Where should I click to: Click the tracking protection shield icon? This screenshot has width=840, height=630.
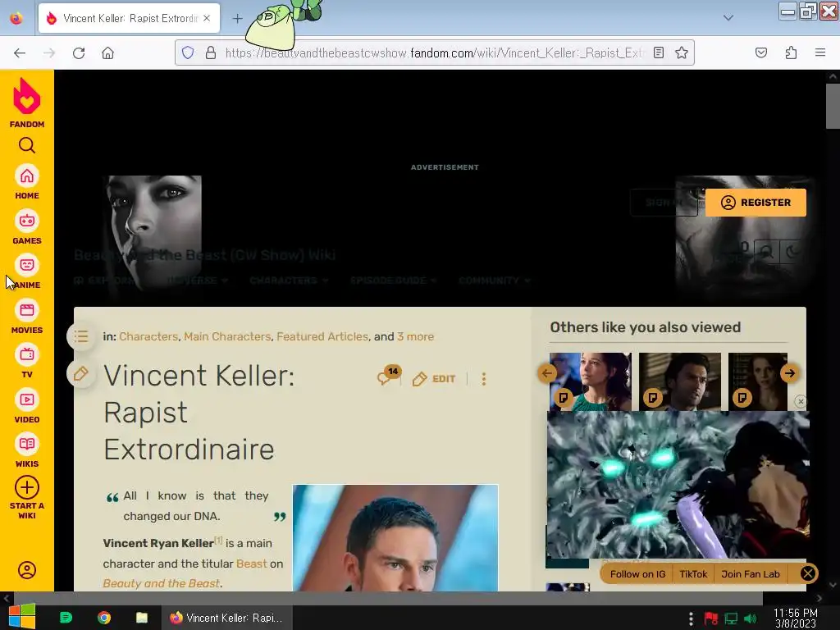pos(188,52)
